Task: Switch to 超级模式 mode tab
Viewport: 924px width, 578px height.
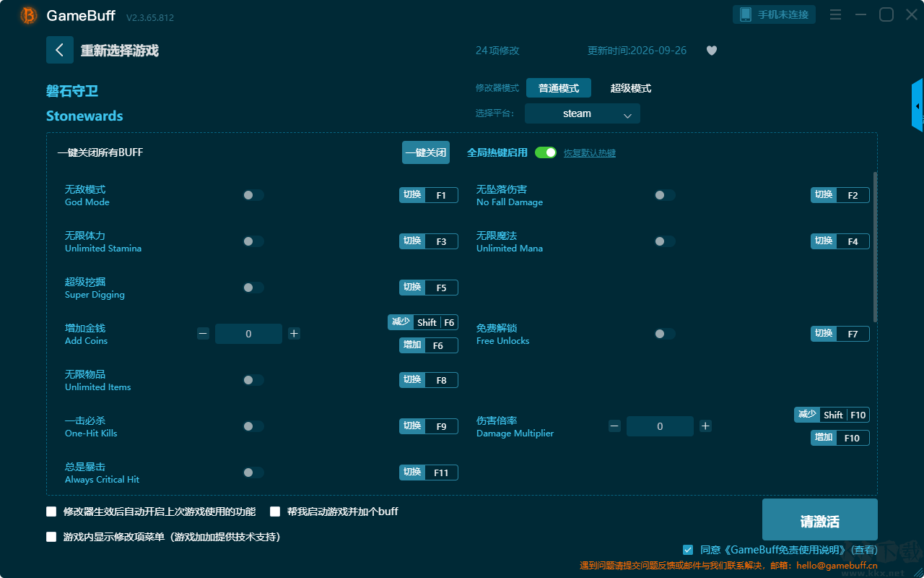Action: pos(631,88)
